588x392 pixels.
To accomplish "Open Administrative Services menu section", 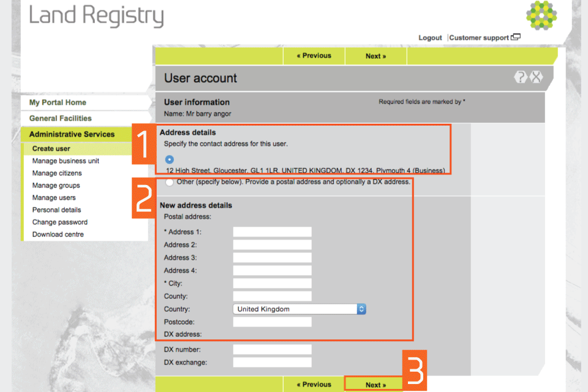I will click(x=72, y=134).
